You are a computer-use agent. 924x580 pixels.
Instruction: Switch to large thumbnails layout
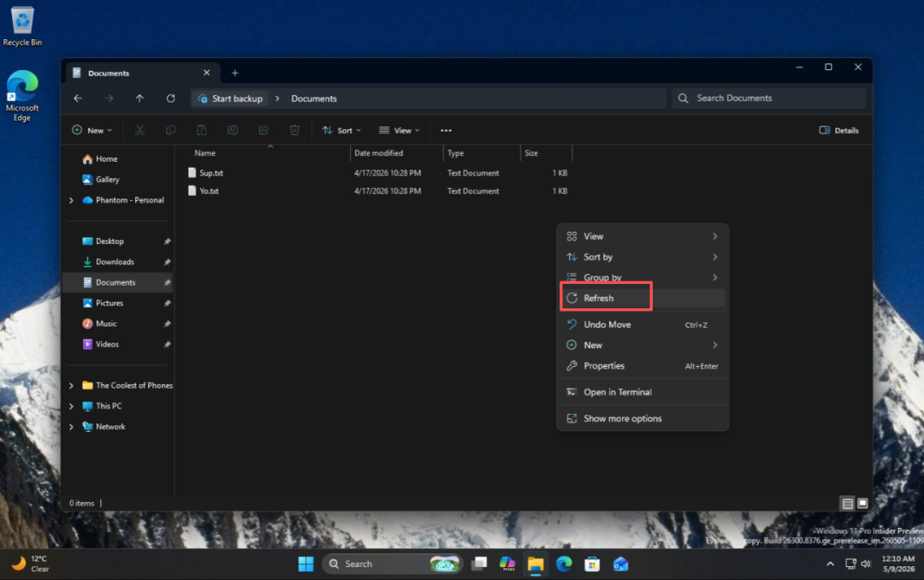[862, 503]
